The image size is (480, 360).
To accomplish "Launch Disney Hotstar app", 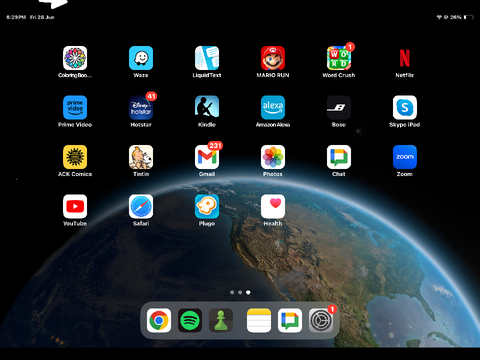I will coord(141,107).
